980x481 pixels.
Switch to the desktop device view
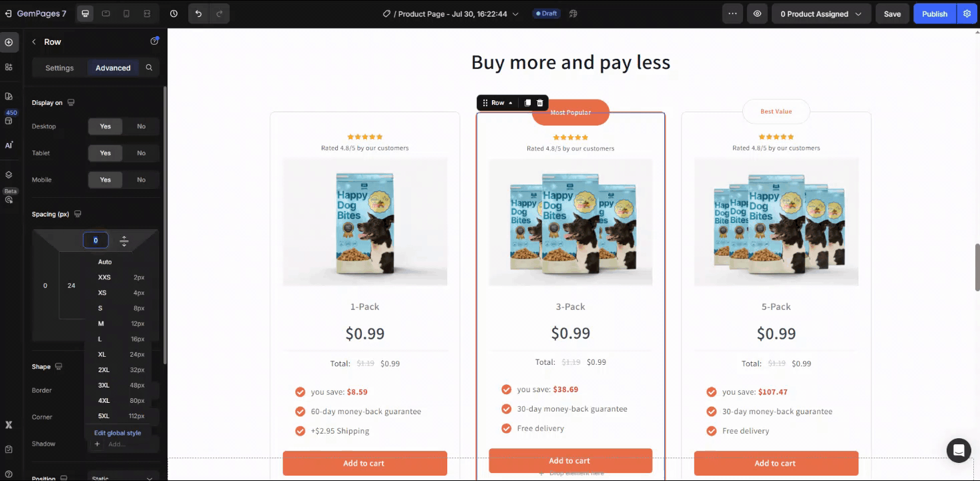pos(85,13)
